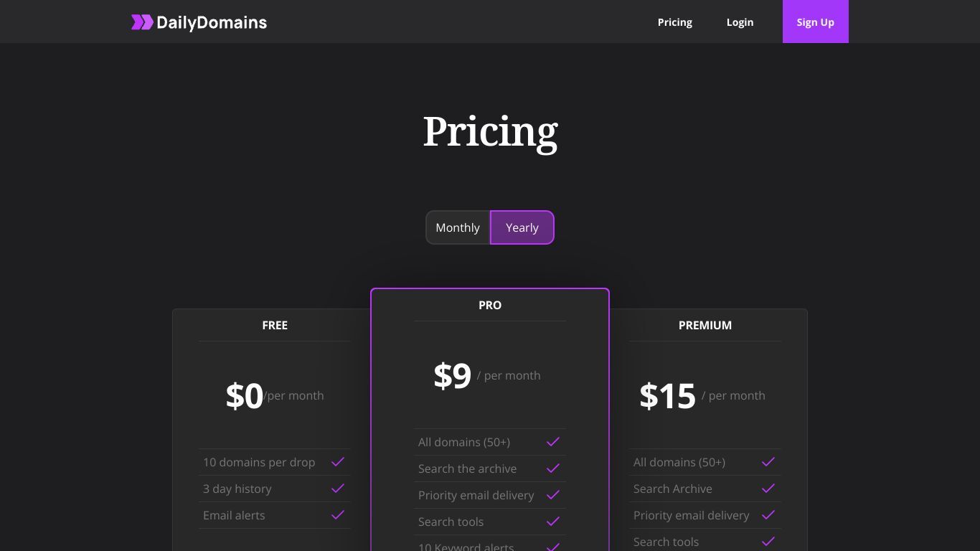Click the DailyDomains double-arrow logo icon
980x551 pixels.
[x=142, y=22]
